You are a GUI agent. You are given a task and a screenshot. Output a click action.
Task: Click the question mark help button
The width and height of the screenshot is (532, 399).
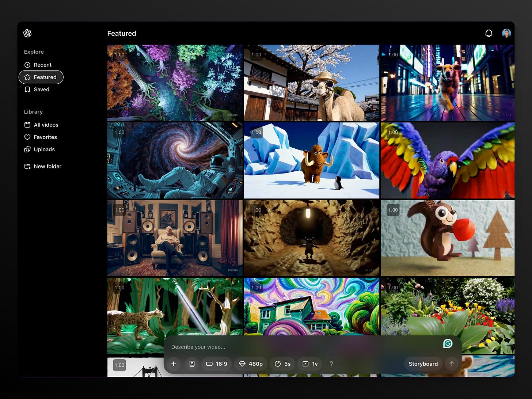[x=331, y=364]
